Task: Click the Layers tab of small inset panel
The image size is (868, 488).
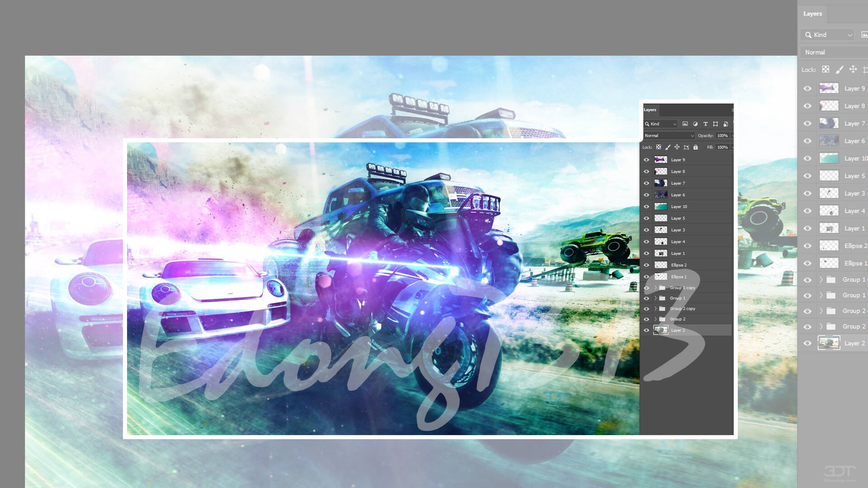Action: [x=650, y=110]
